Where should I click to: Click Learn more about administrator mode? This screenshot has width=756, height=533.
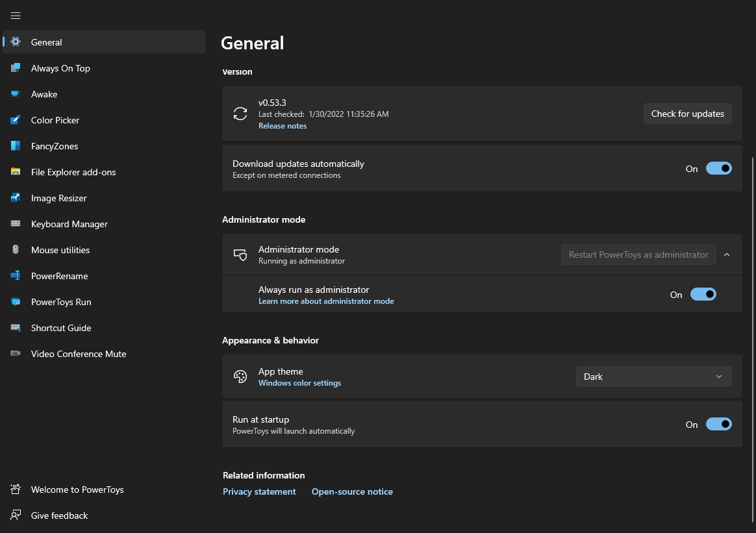pyautogui.click(x=326, y=301)
